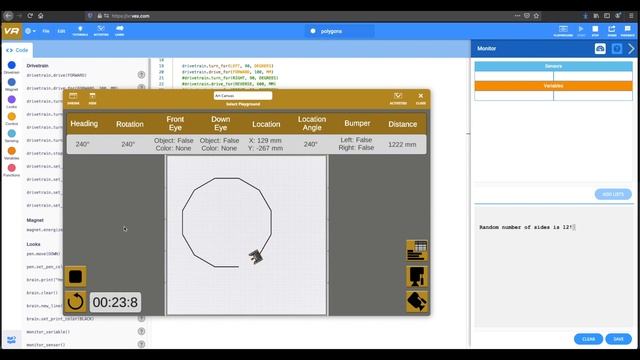Viewport: 640px width, 360px height.
Task: Click the drivetrain.drive(FORWARD) command in toolbox
Action: pyautogui.click(x=56, y=75)
